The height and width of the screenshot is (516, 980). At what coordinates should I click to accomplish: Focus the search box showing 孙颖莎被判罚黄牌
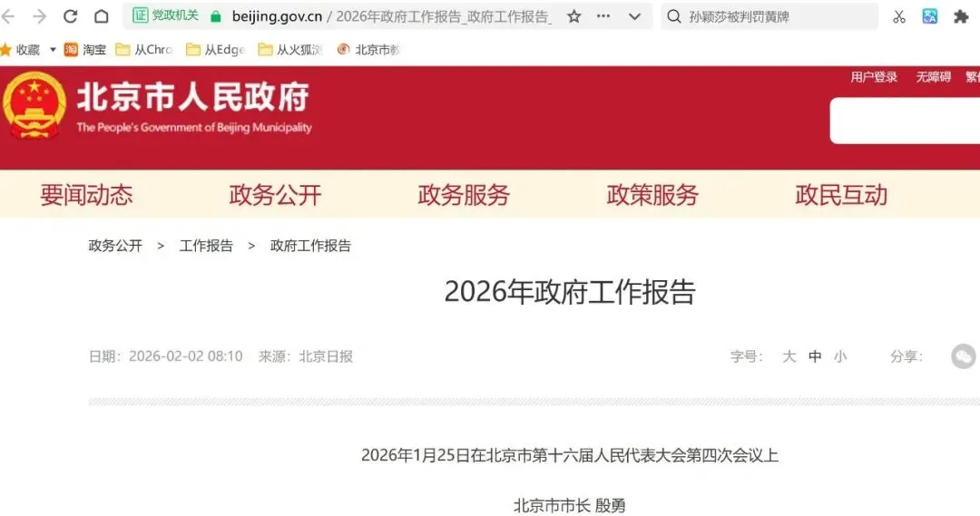[770, 17]
